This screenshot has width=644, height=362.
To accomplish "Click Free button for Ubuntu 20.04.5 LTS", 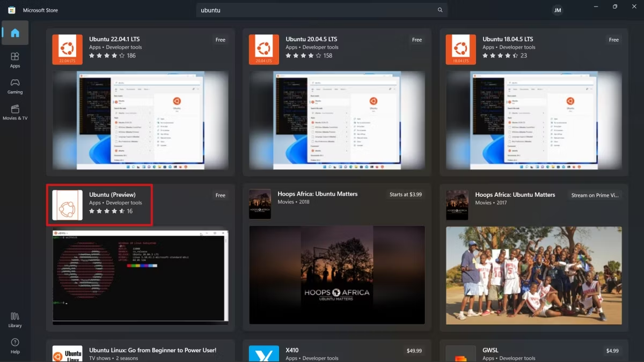I will pyautogui.click(x=417, y=40).
